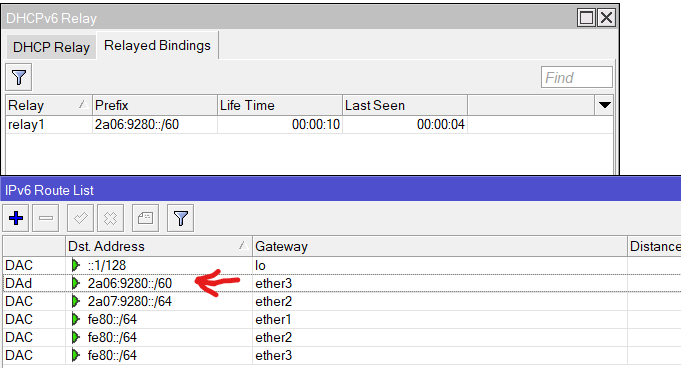Switch to DHCP Relay tab

(51, 47)
